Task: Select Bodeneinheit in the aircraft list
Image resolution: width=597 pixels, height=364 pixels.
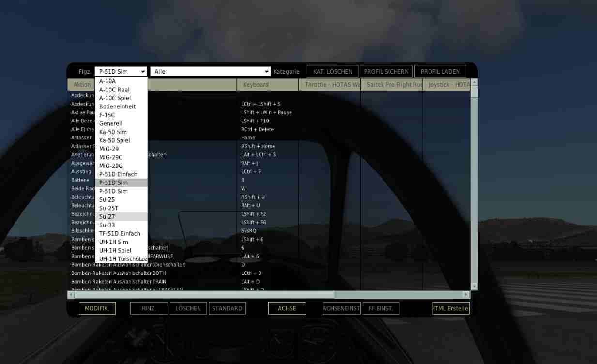Action: pyautogui.click(x=121, y=106)
